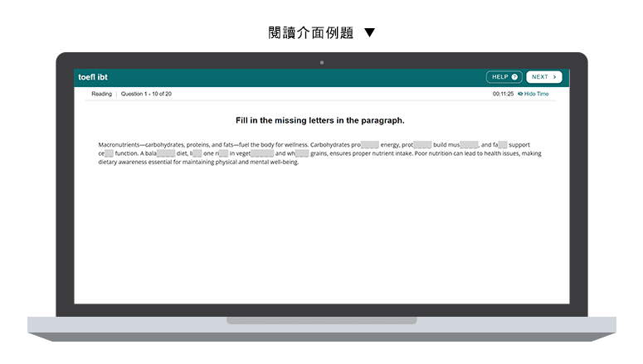Click the blank after 'fa' before 'support'
This screenshot has height=364, width=643.
503,144
